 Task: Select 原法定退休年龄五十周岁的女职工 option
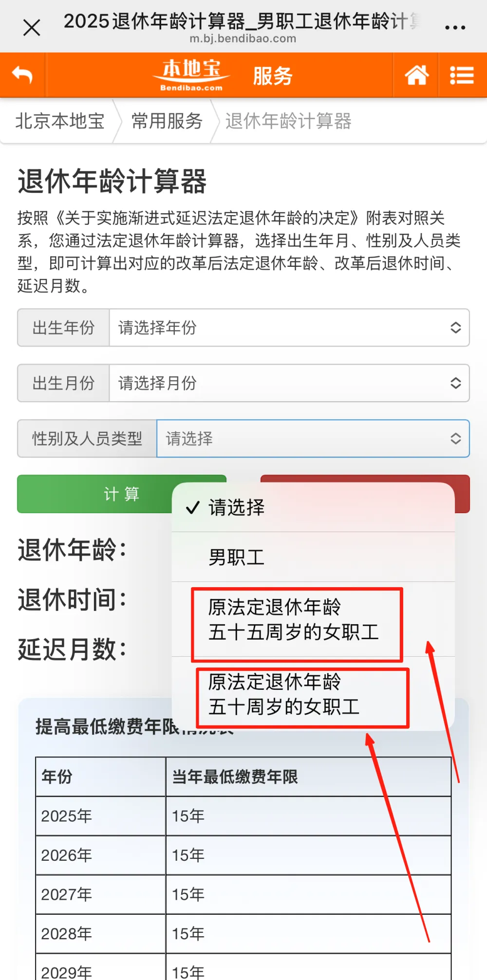313,694
